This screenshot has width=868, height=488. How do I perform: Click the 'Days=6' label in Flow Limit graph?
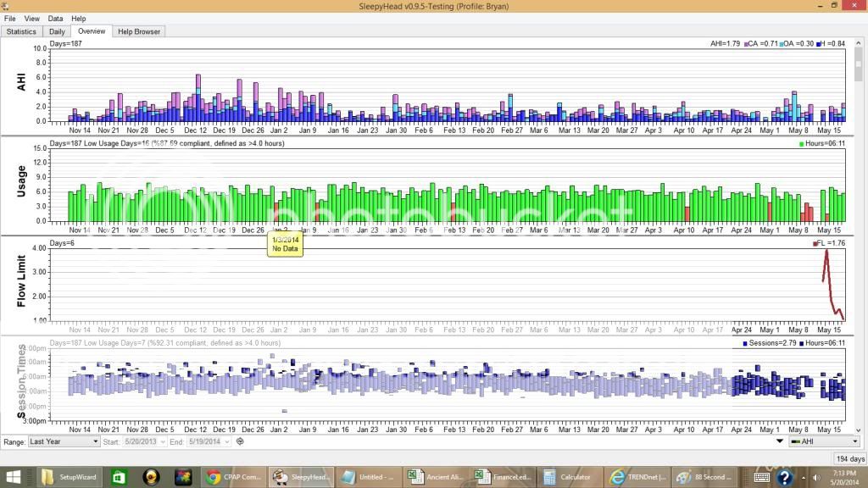coord(62,243)
